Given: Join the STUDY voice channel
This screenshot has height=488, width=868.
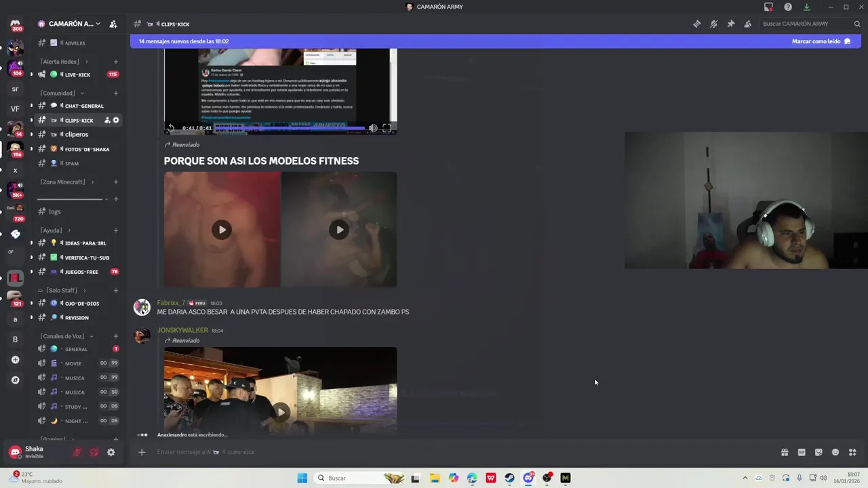Looking at the screenshot, I should click(x=77, y=407).
